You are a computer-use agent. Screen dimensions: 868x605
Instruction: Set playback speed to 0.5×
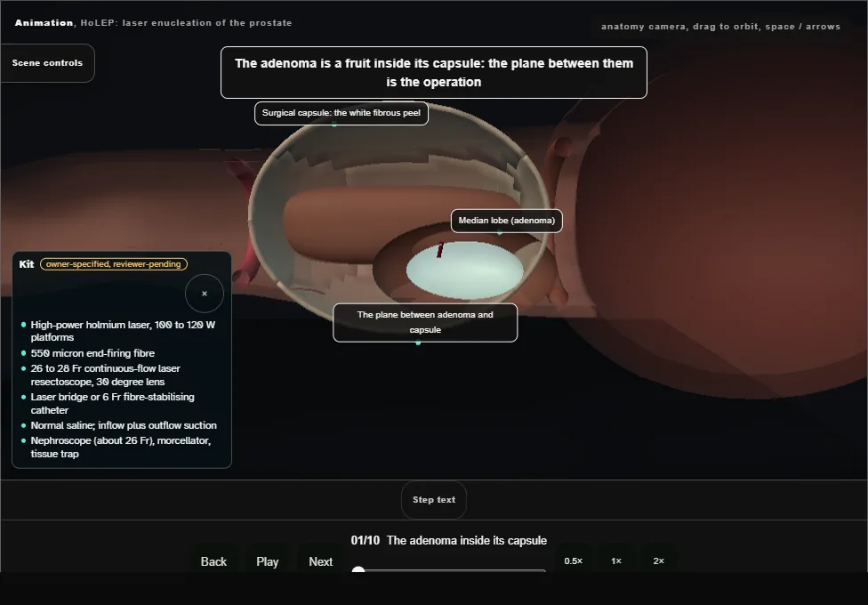tap(574, 561)
